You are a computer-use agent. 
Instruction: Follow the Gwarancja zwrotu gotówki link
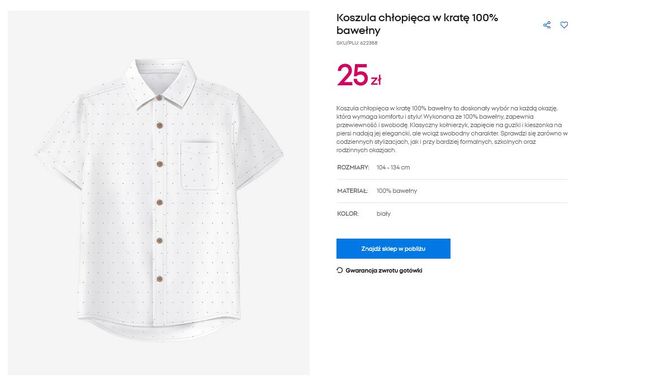coord(384,270)
